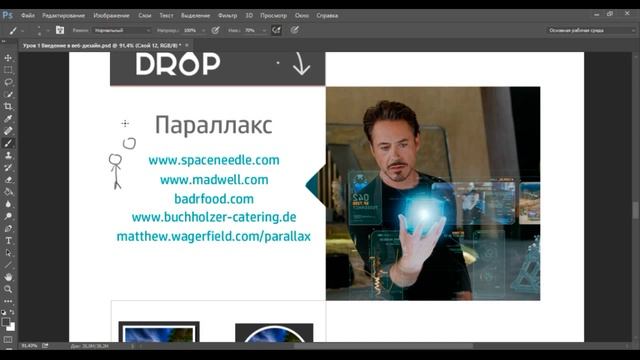Toggle pressure for opacity
The width and height of the screenshot is (640, 360).
[216, 30]
